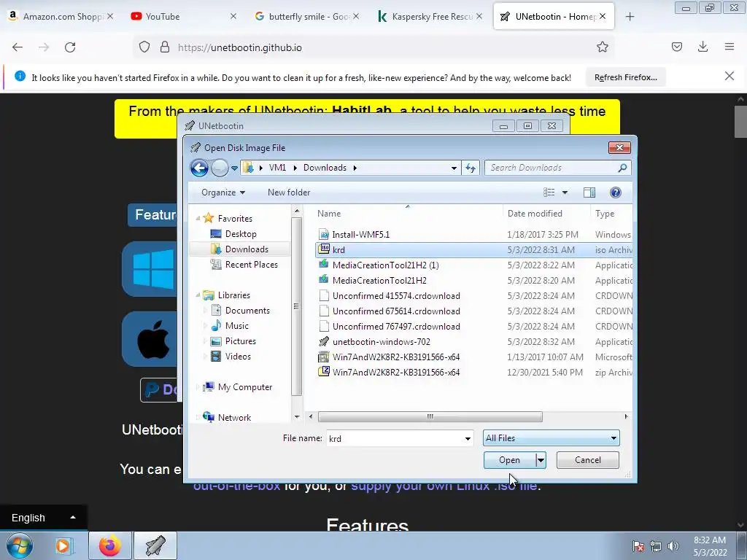Open Music library
The image size is (747, 560).
click(237, 326)
